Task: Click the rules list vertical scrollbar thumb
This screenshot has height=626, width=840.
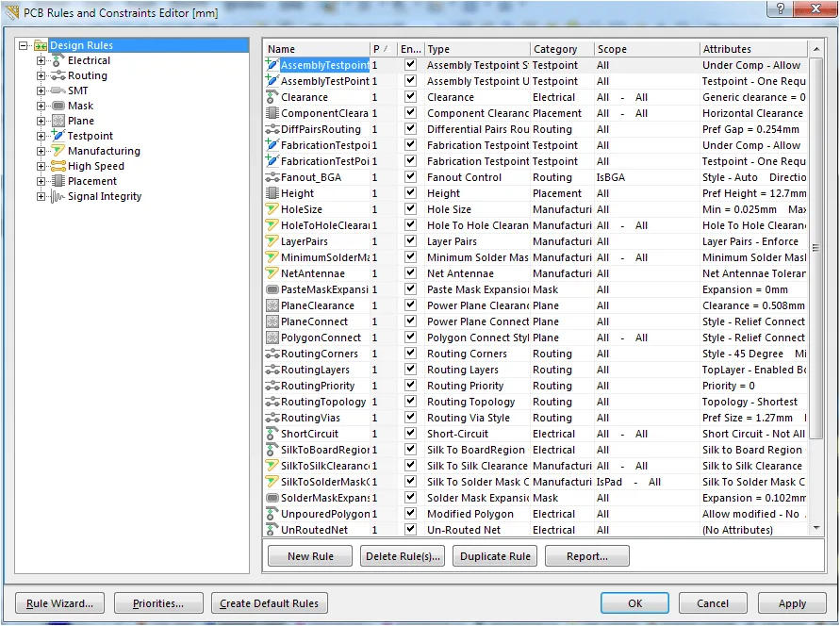Action: (815, 247)
